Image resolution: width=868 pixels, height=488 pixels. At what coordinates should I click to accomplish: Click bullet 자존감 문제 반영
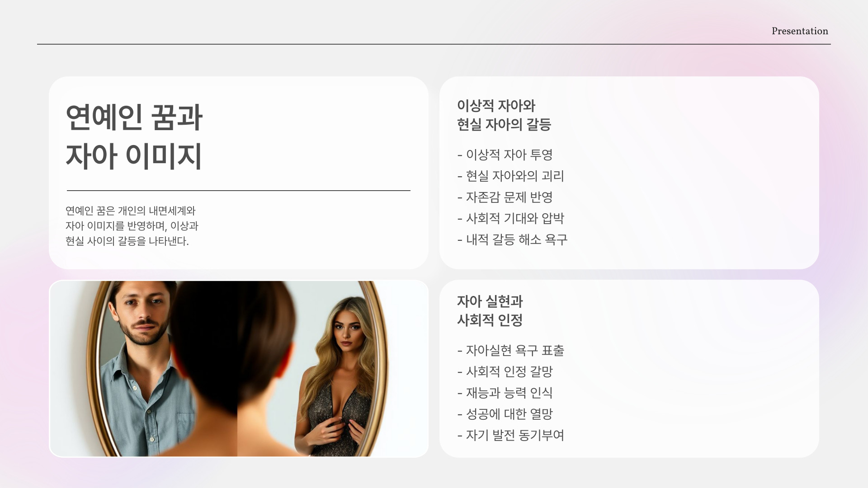505,197
